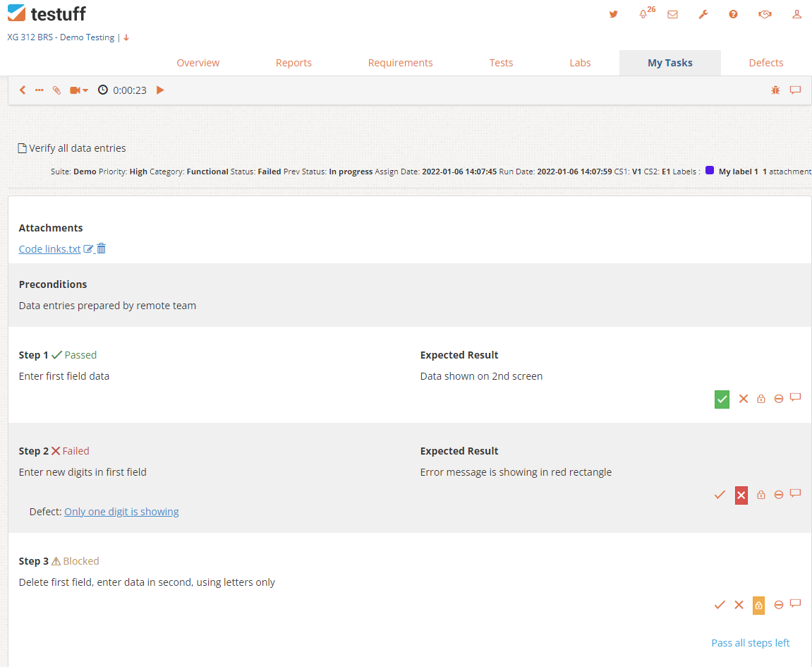Click the My label 1 purple swatch

(710, 171)
